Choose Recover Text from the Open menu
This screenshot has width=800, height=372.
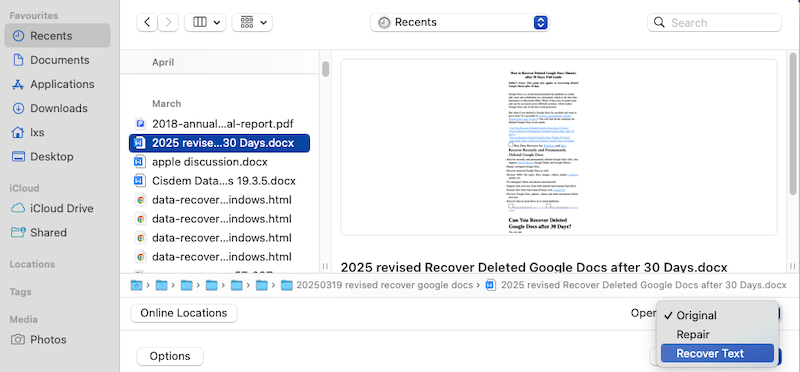coord(717,353)
